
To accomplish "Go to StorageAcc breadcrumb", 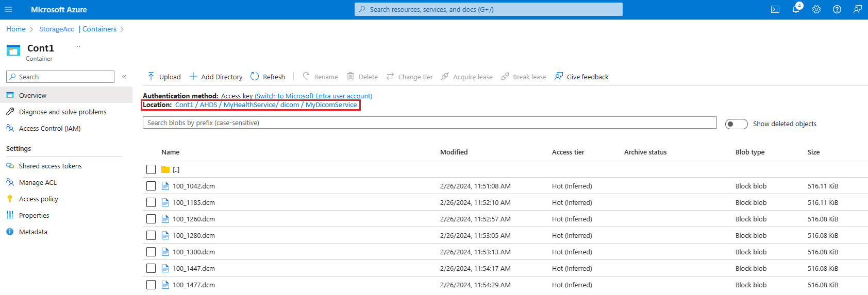I will point(57,29).
